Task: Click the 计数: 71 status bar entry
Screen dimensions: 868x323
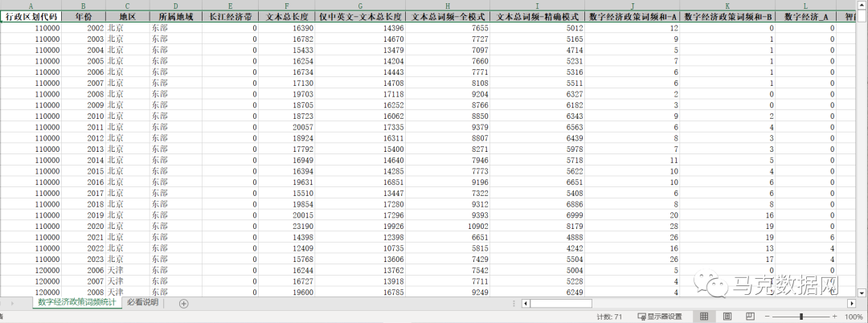Action: (609, 317)
